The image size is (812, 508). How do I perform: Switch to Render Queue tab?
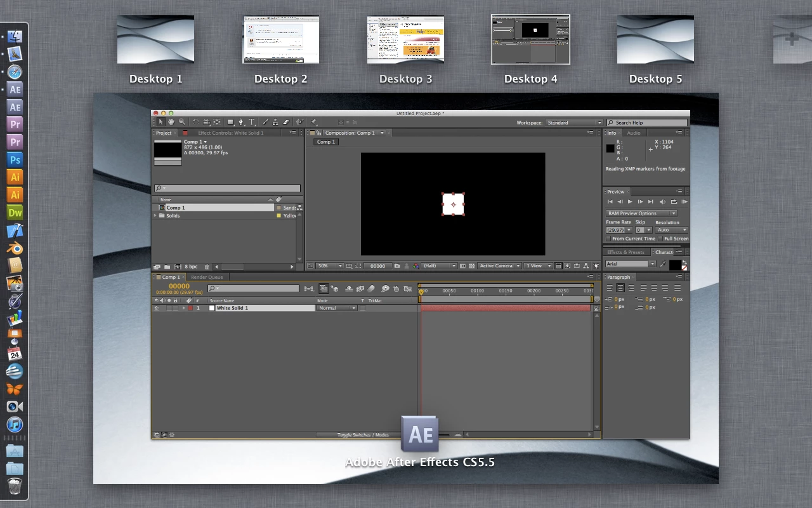[207, 277]
